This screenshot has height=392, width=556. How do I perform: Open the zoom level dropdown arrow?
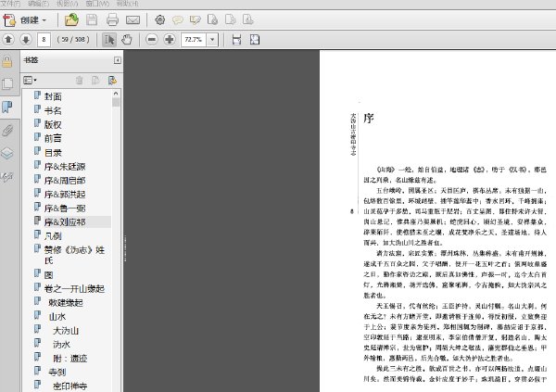click(x=212, y=39)
